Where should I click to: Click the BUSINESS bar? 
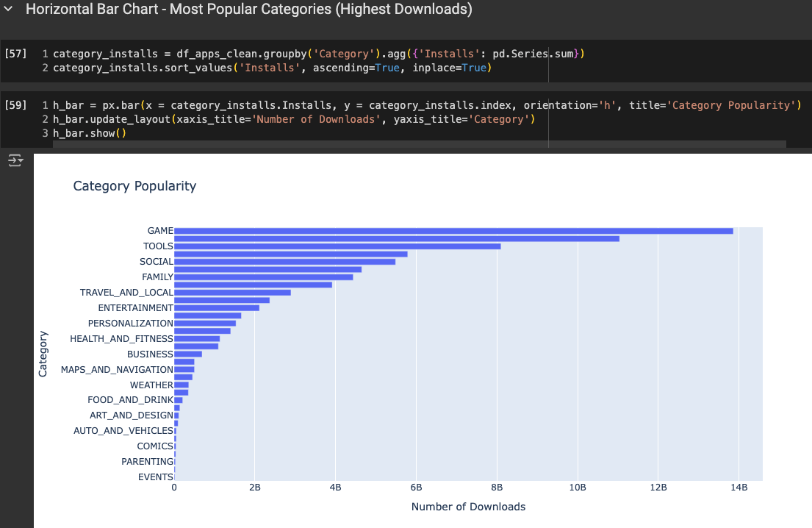(x=188, y=354)
